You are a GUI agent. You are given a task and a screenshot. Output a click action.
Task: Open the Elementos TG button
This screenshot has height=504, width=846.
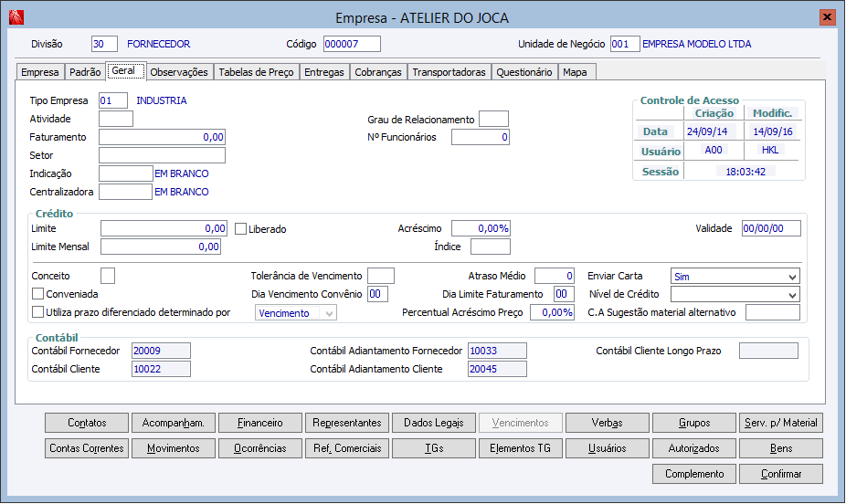click(x=521, y=448)
